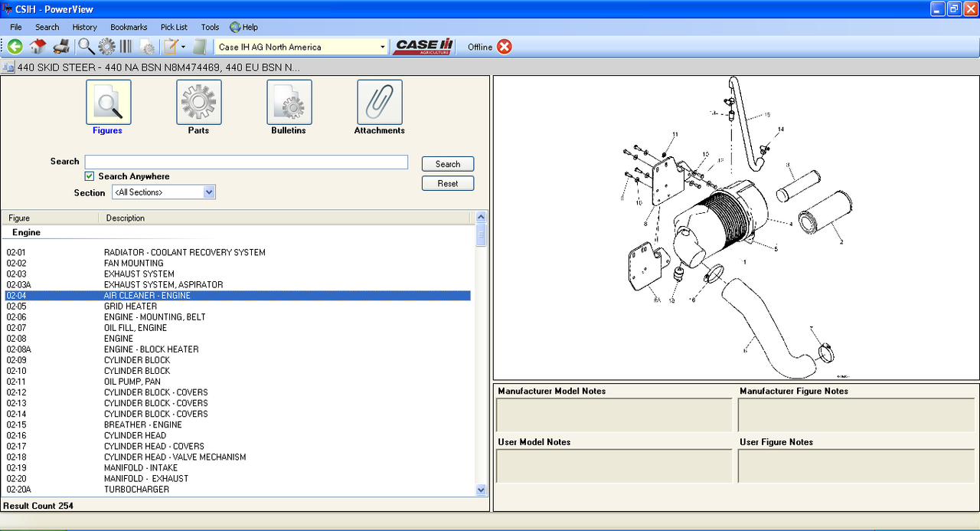Click in the Search text field
Screen dimensions: 980x531
pos(246,162)
